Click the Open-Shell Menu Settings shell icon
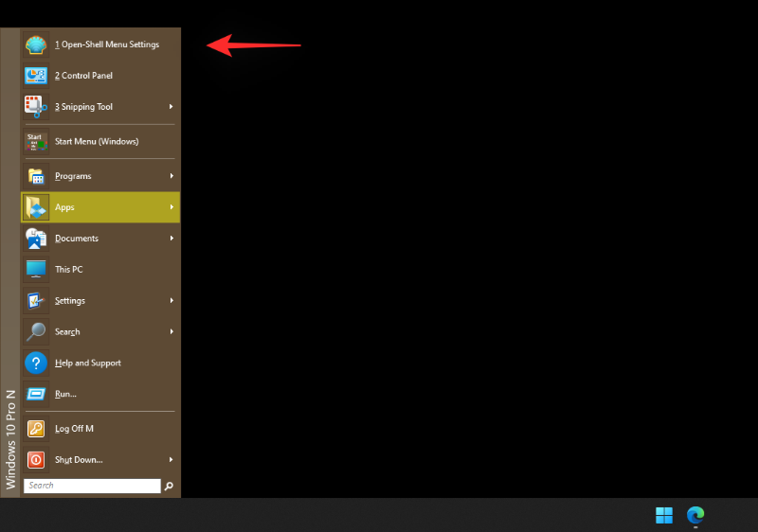The image size is (758, 532). [36, 44]
